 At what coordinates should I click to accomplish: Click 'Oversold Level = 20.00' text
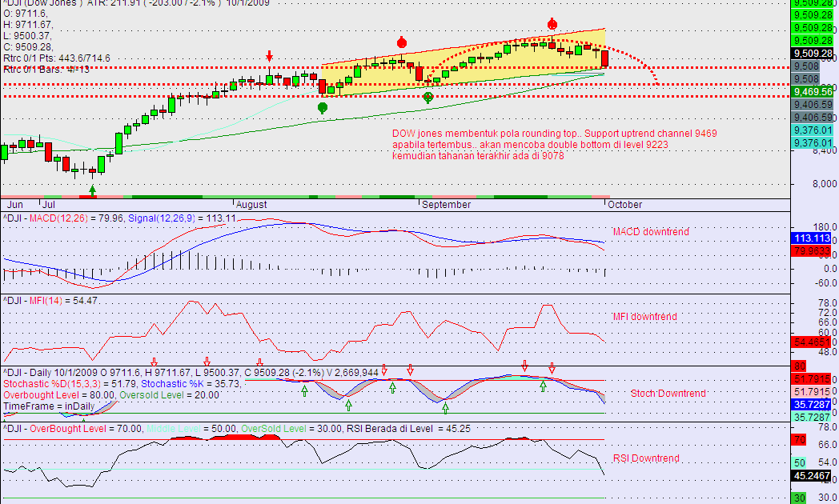169,395
